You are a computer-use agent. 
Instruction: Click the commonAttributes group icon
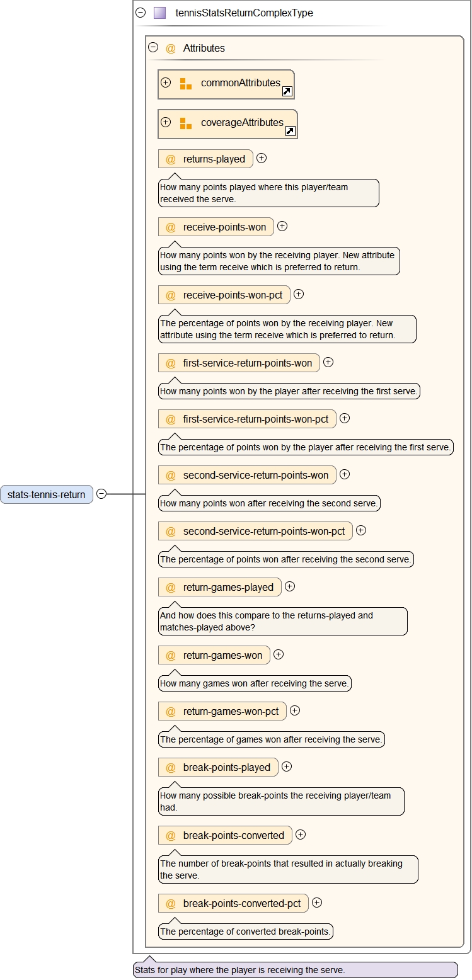185,84
